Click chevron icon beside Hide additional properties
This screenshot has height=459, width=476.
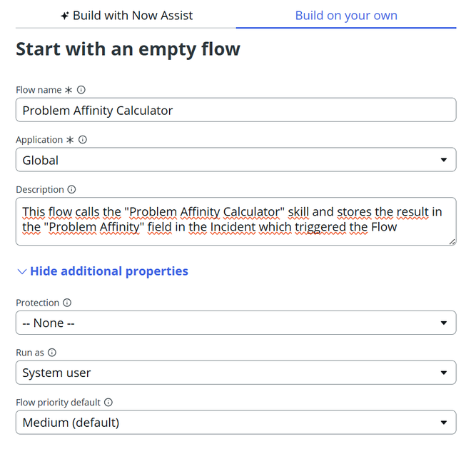pyautogui.click(x=21, y=271)
